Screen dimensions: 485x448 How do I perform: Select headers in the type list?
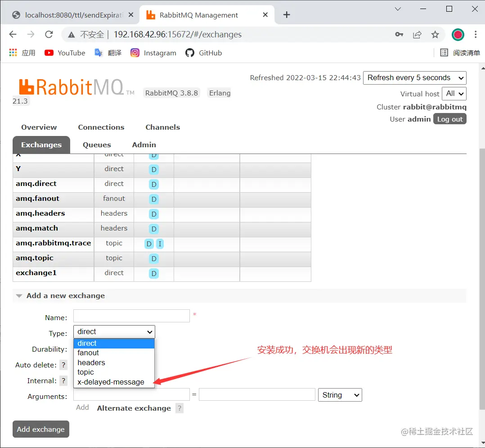coord(114,362)
